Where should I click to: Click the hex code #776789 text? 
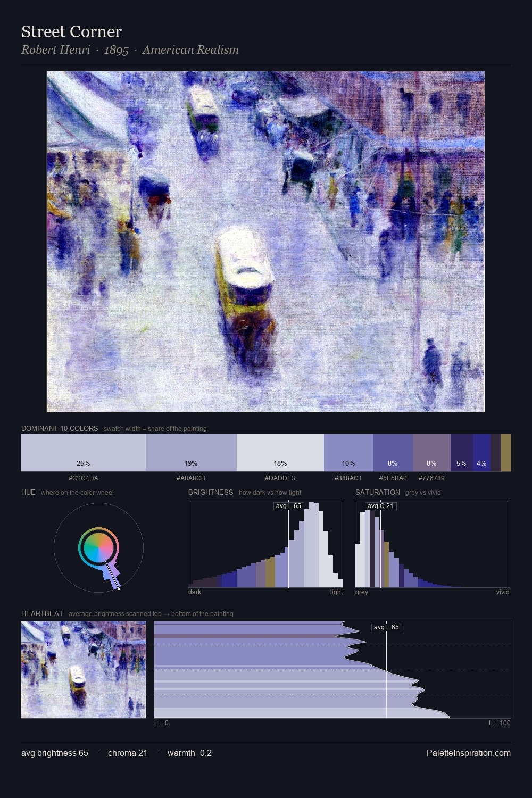point(431,478)
